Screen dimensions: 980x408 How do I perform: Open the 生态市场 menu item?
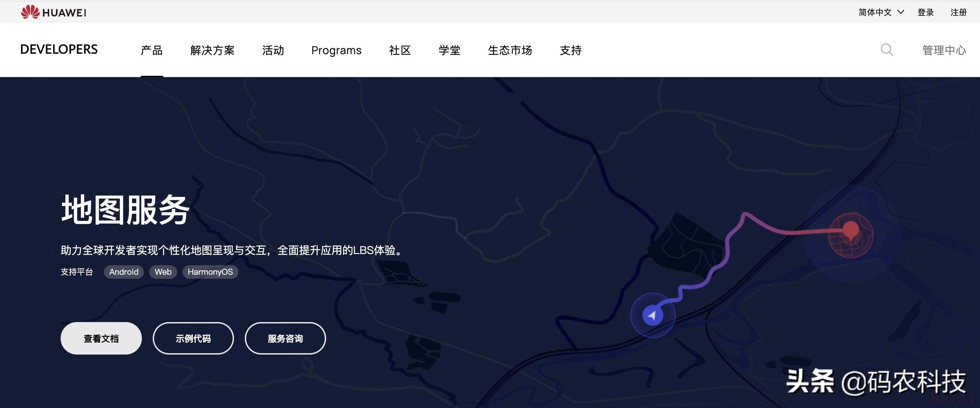510,50
